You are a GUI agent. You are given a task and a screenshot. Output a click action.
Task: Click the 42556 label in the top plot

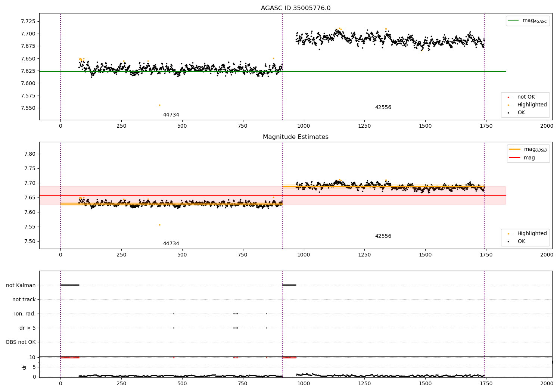pyautogui.click(x=383, y=108)
